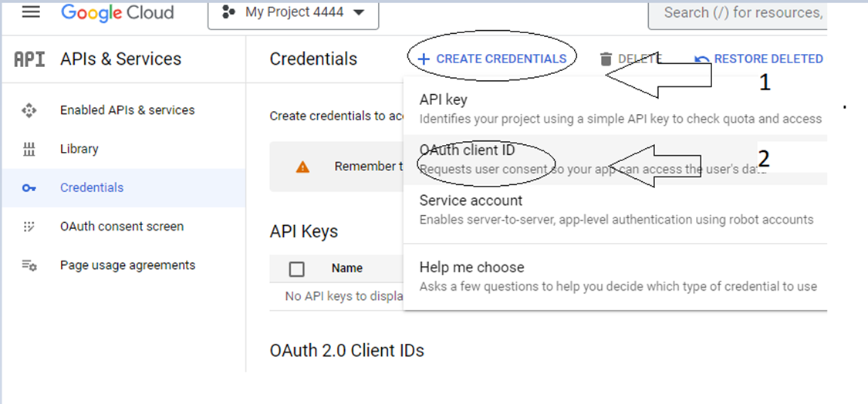Open Page usage agreements

click(x=128, y=265)
